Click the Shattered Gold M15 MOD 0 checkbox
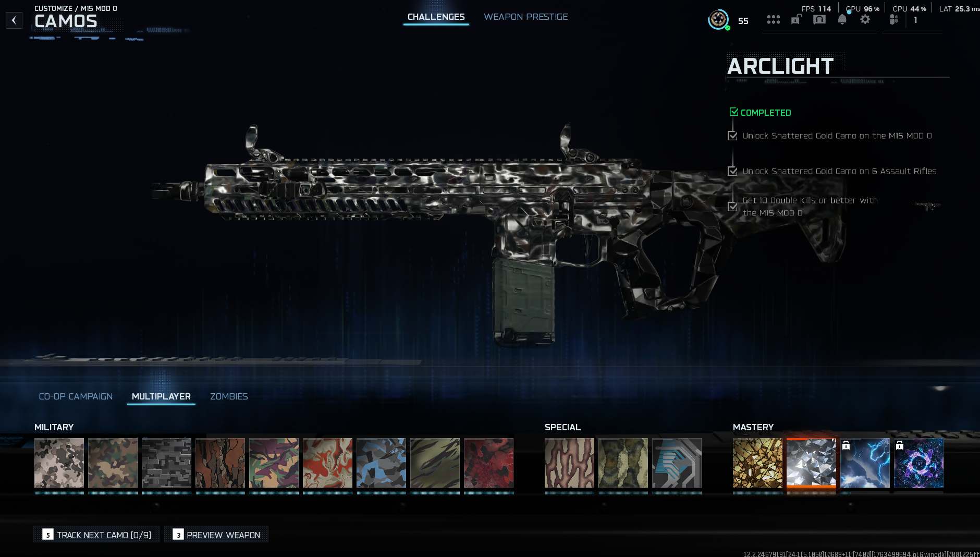Screen dimensions: 980x557 [732, 136]
